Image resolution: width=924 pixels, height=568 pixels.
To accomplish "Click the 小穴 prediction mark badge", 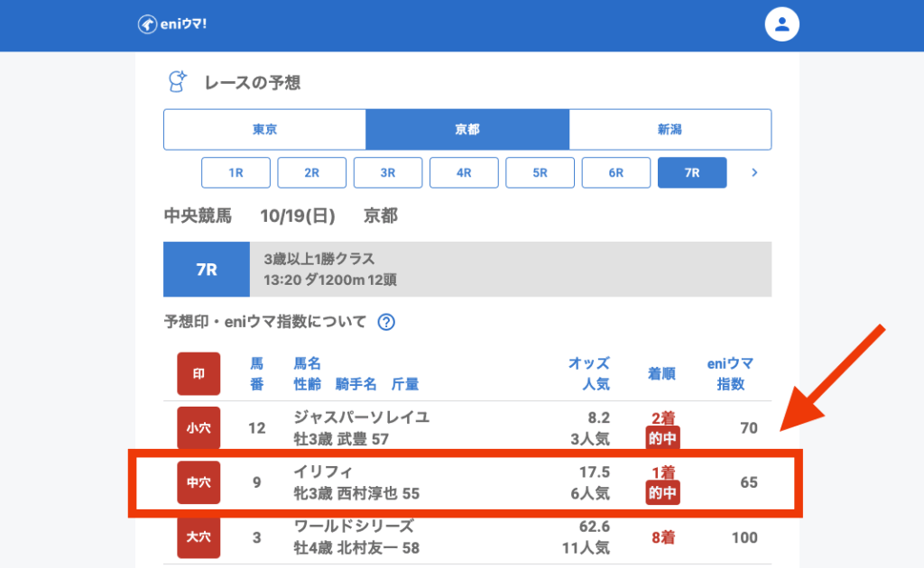I will pos(199,428).
